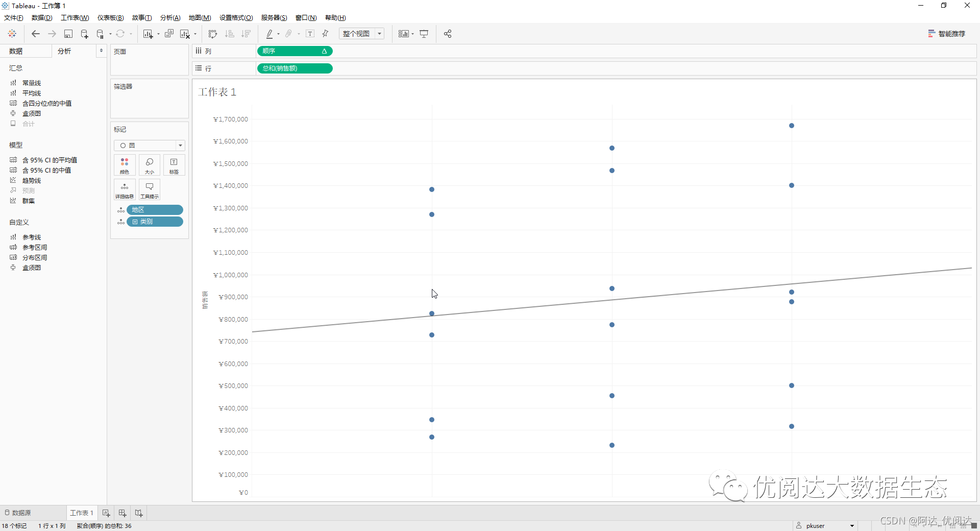Expand the pause updates dropdown arrow
The width and height of the screenshot is (980, 531).
110,34
